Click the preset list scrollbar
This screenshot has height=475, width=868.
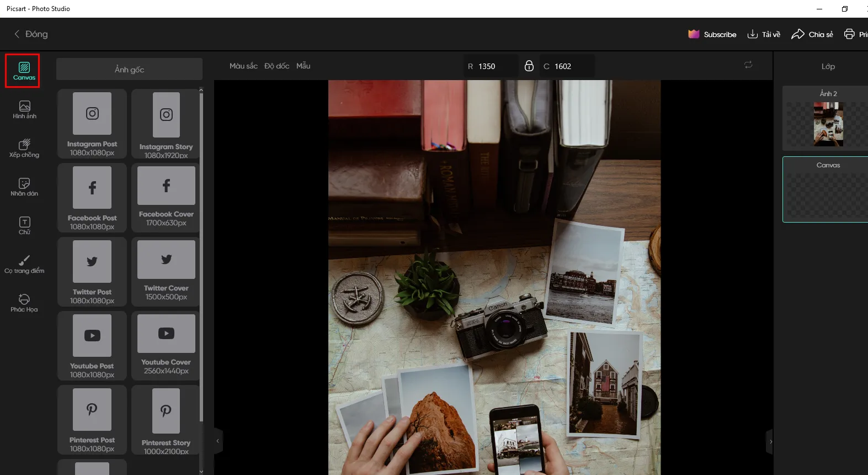click(x=201, y=257)
